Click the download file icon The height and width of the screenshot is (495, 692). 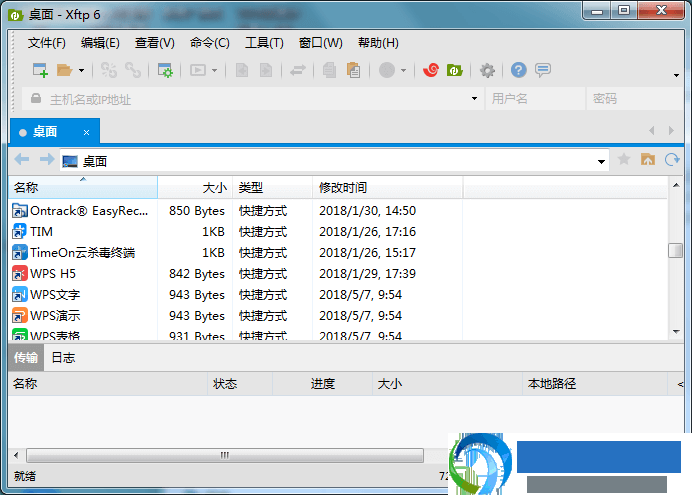[x=266, y=70]
